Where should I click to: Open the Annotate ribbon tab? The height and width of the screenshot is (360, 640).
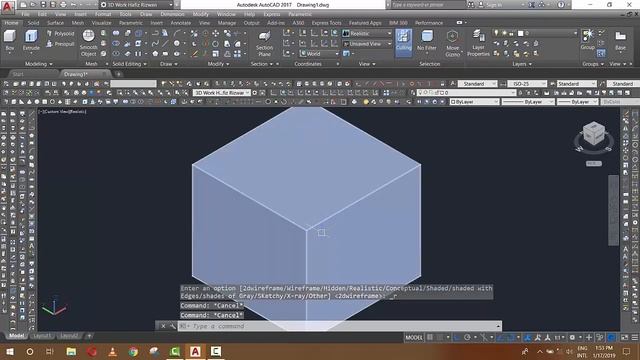[181, 23]
